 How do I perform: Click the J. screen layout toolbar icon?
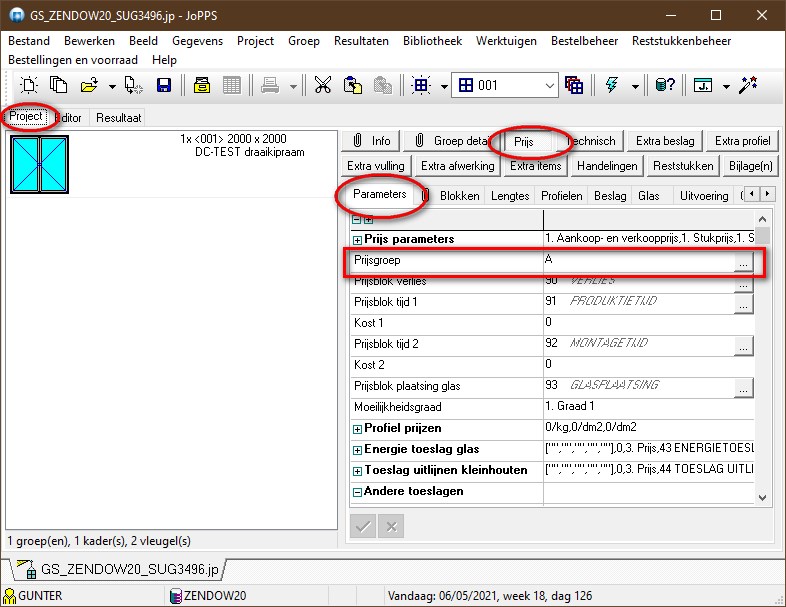[x=703, y=85]
